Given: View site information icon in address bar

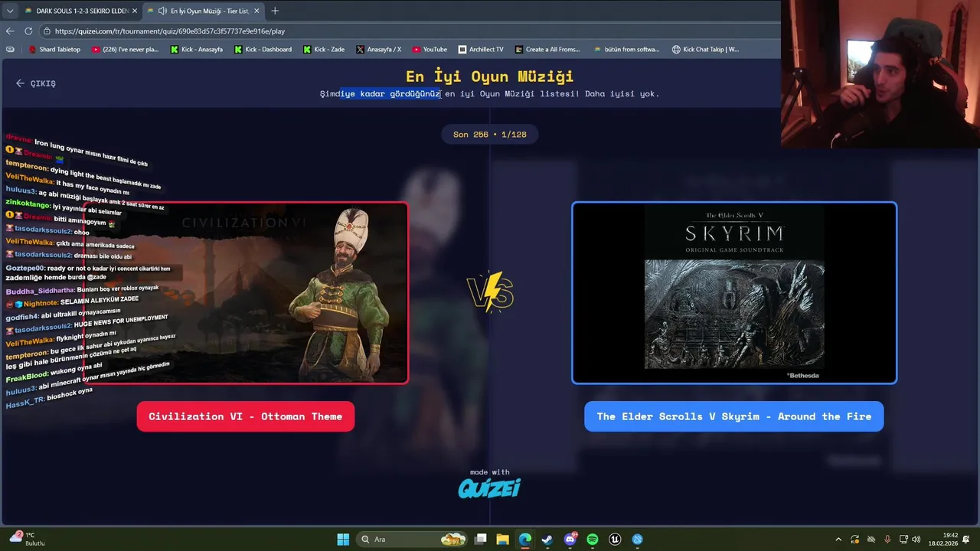Looking at the screenshot, I should tap(47, 31).
